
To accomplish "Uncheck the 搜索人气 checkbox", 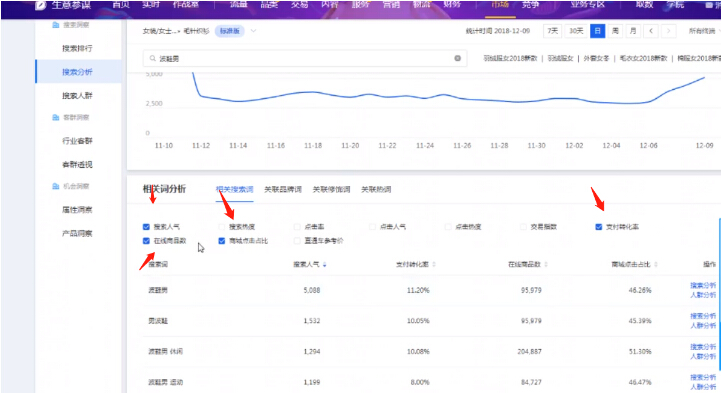I will click(146, 227).
